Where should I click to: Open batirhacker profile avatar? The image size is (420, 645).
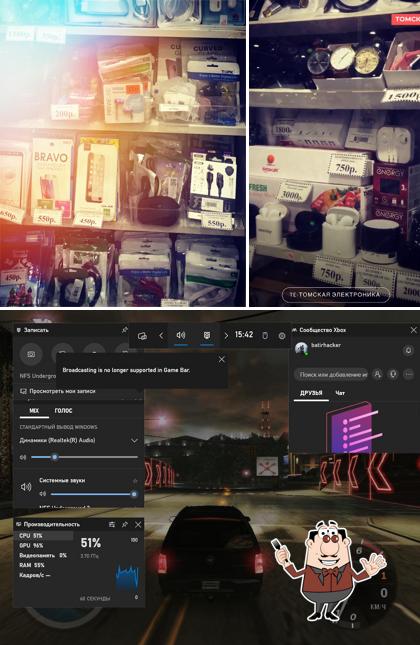click(x=302, y=348)
